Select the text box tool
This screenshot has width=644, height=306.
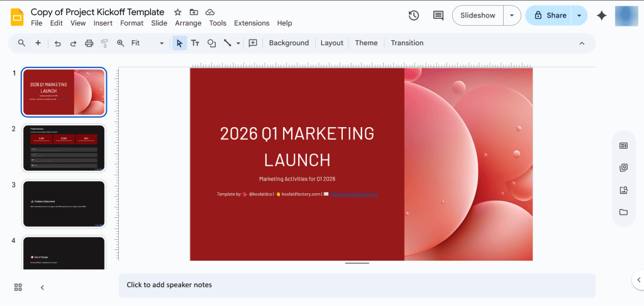point(195,43)
